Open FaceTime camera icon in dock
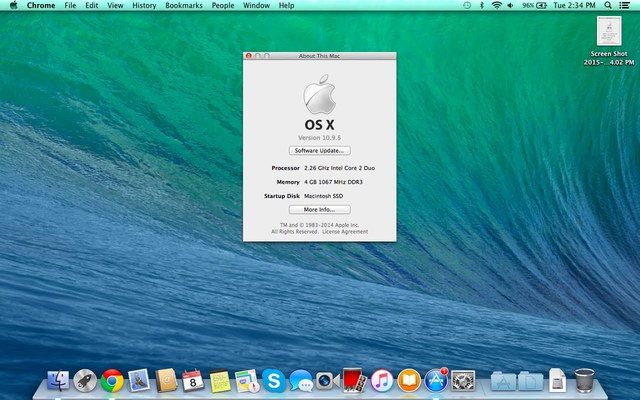 (327, 381)
